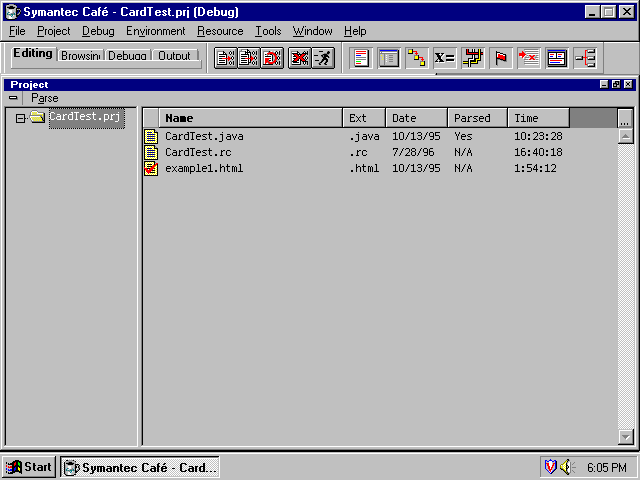Image resolution: width=640 pixels, height=480 pixels.
Task: Sort by the Parsed column header
Action: click(x=478, y=118)
